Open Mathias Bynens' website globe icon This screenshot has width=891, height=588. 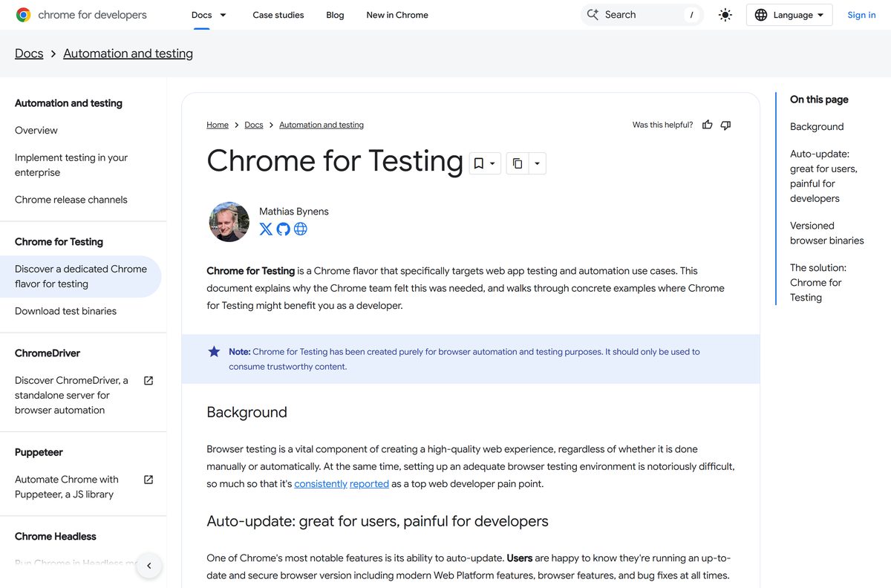click(x=301, y=229)
